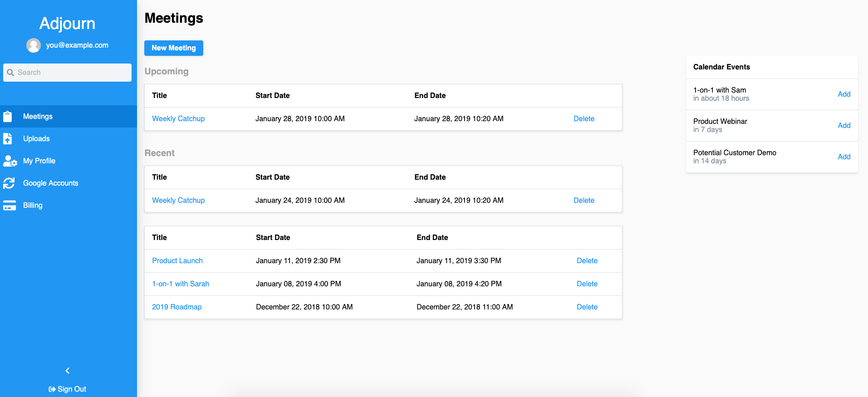This screenshot has height=397, width=868.
Task: Delete the 1-on-1 with Sarah meeting
Action: (x=587, y=284)
